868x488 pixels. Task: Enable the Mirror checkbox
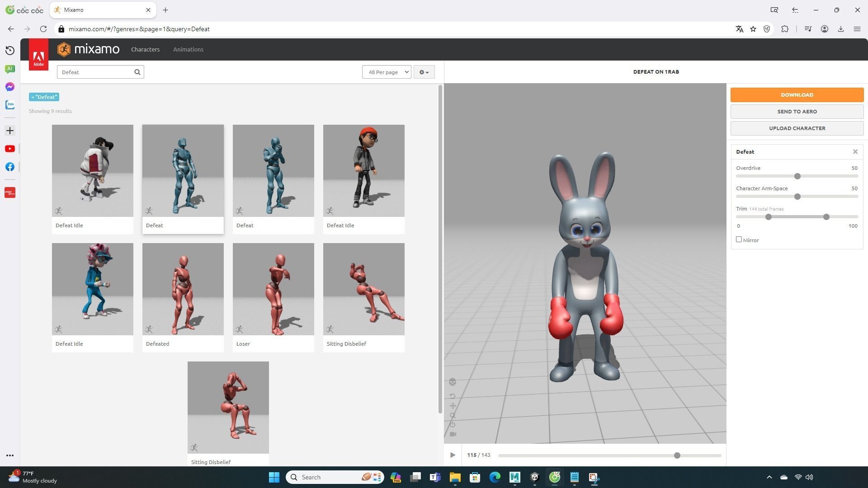click(739, 239)
